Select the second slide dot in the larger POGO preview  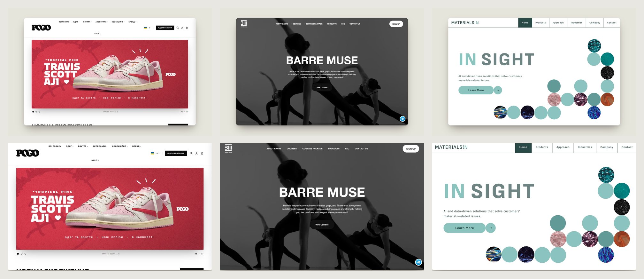coord(22,254)
